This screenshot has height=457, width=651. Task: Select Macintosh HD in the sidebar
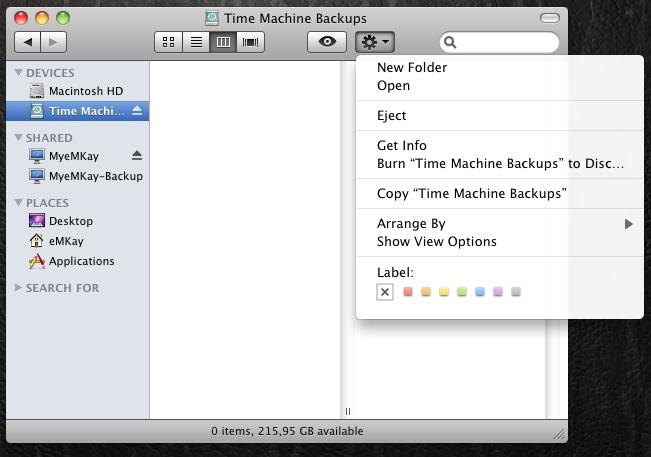tap(78, 91)
